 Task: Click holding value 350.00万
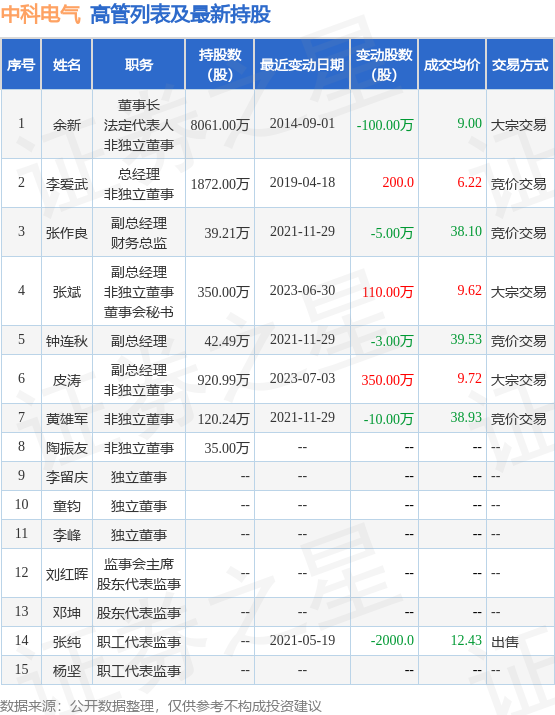[x=223, y=292]
